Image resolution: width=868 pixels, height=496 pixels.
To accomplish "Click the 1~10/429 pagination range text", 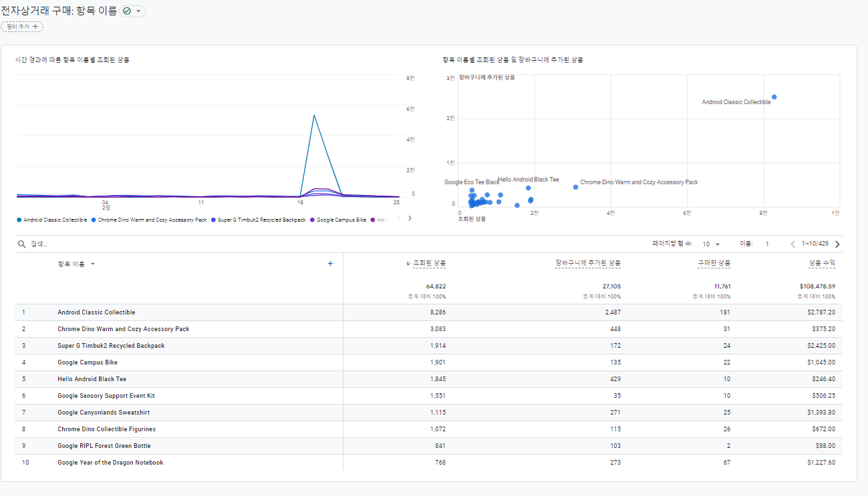I will [x=815, y=244].
